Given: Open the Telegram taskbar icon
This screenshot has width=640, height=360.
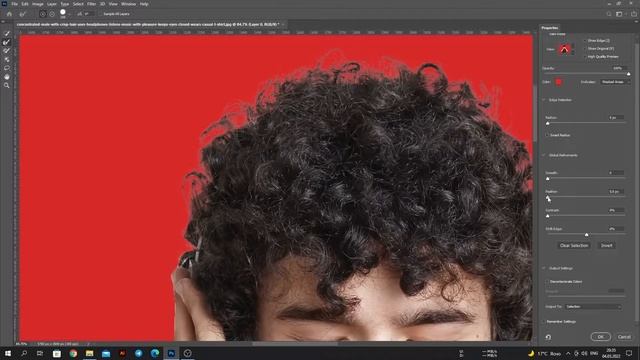Looking at the screenshot, I should click(138, 353).
